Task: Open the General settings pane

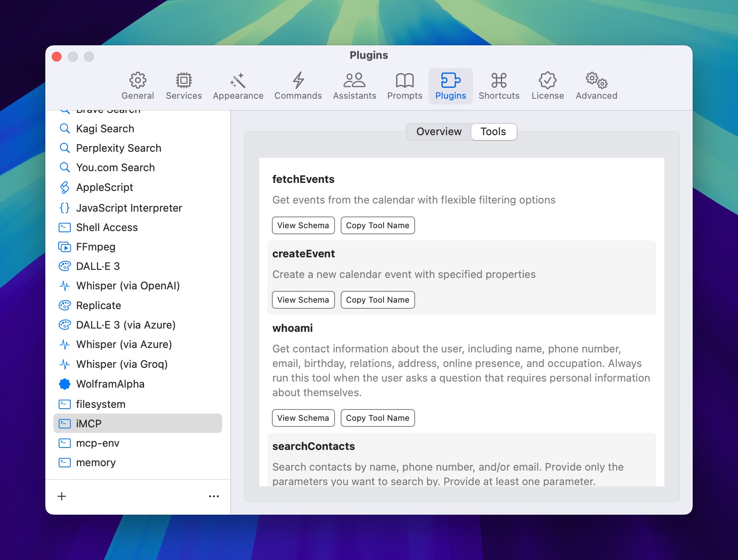Action: (138, 86)
